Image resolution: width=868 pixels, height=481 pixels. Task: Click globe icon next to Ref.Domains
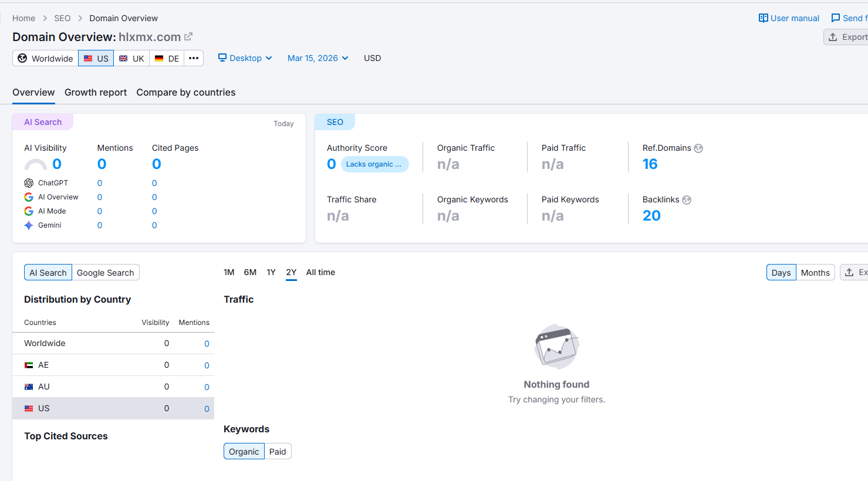(698, 148)
